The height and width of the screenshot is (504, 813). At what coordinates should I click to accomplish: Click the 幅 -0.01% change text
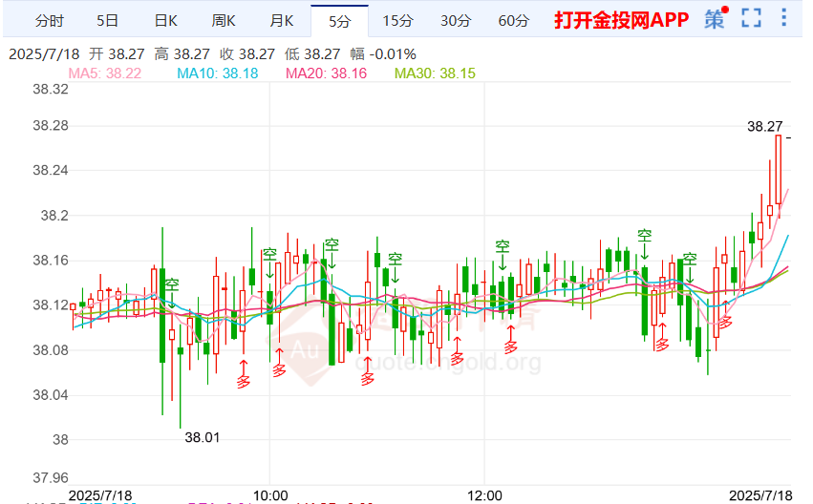(383, 53)
